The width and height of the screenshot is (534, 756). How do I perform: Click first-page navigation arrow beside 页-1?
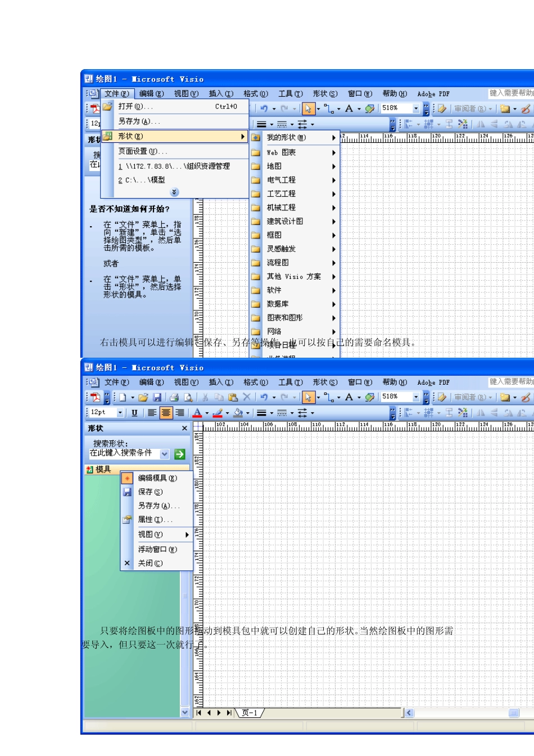click(x=199, y=713)
